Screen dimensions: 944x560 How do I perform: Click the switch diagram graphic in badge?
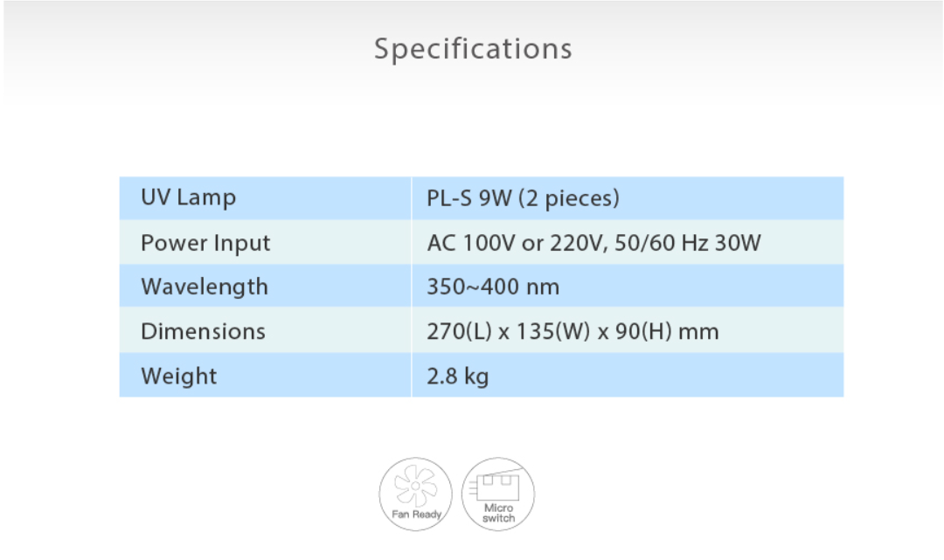[x=495, y=486]
